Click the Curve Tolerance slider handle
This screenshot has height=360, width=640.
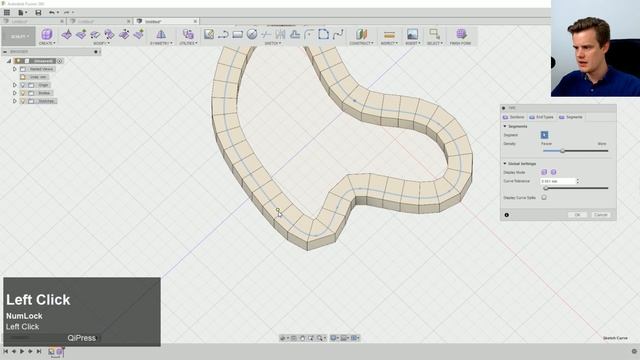click(x=546, y=188)
